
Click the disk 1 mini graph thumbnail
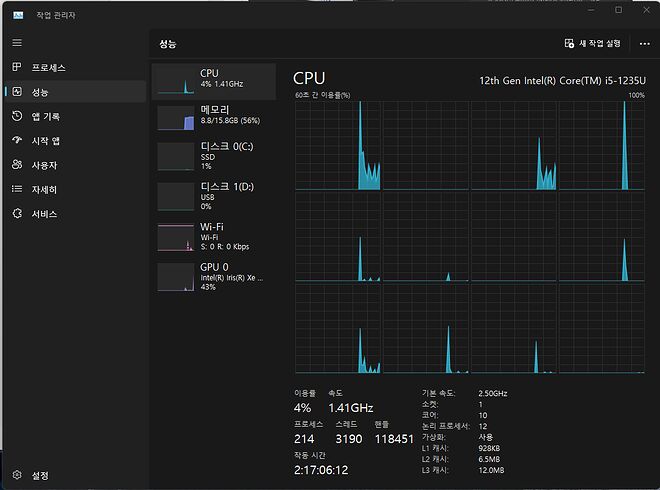(x=176, y=197)
